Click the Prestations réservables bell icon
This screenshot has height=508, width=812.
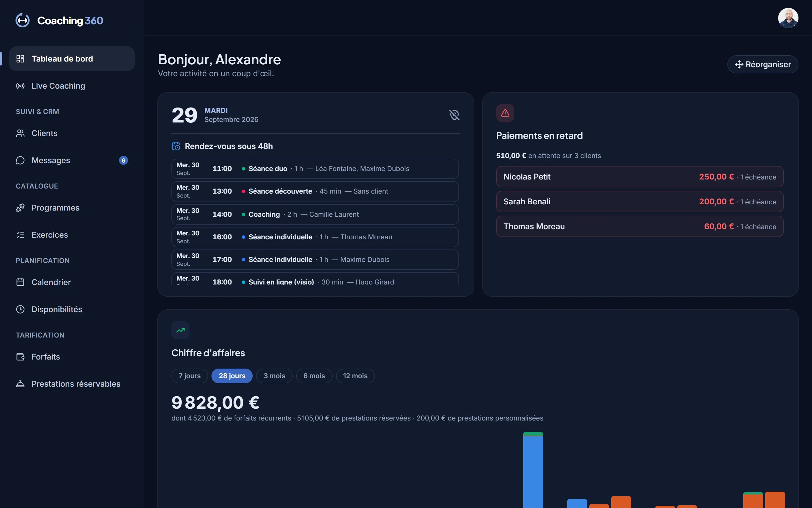click(x=20, y=384)
